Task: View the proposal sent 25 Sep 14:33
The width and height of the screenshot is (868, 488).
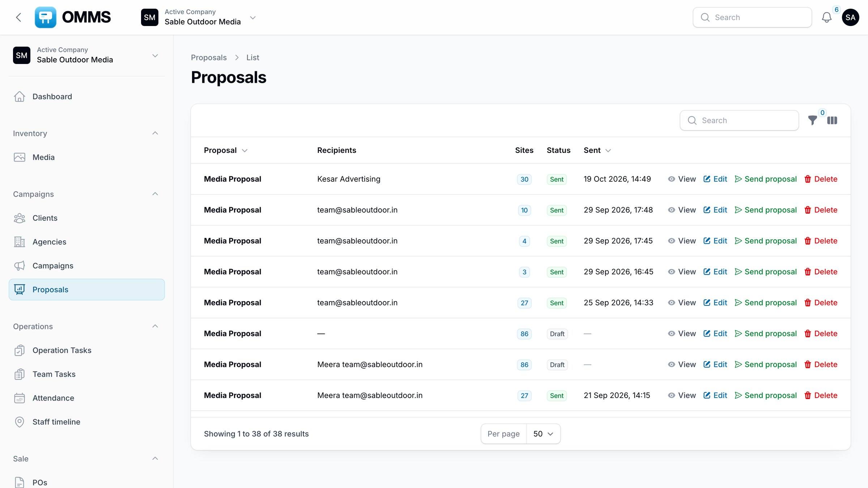Action: point(682,303)
